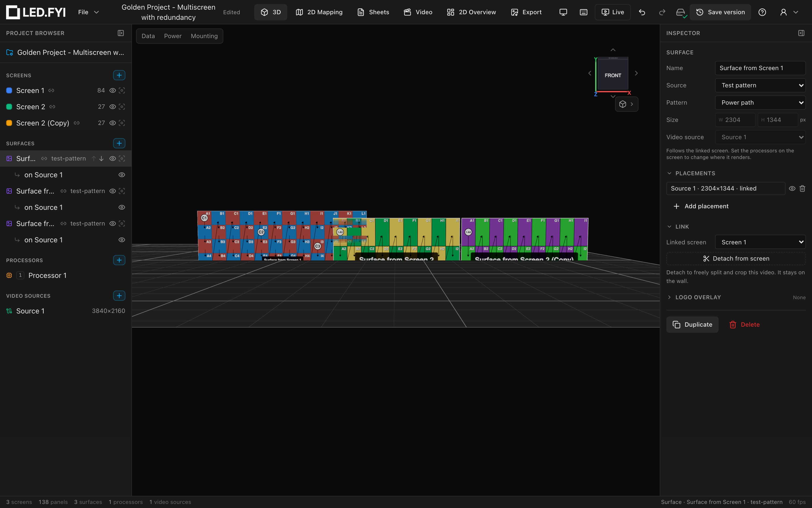
Task: Switch to the 2D Mapping tab
Action: (319, 12)
